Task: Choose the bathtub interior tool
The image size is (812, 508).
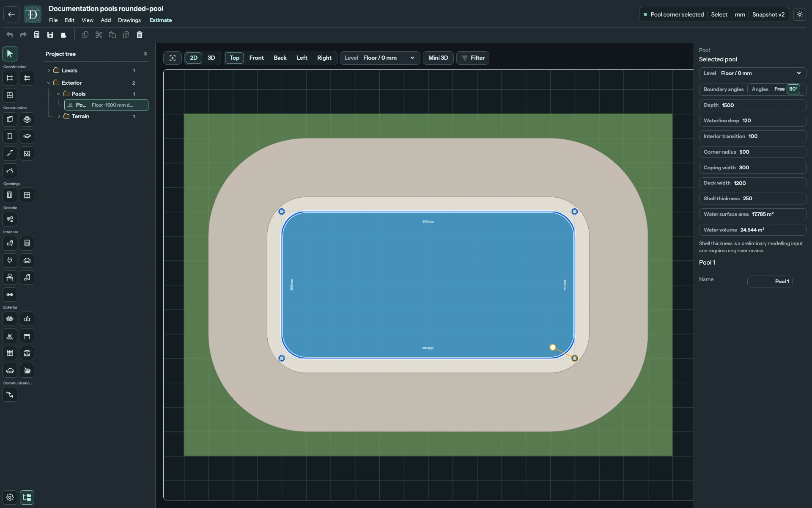Action: [x=10, y=243]
